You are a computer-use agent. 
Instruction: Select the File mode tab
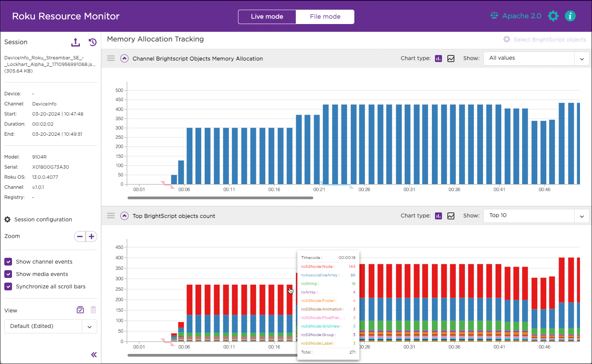[x=325, y=17]
